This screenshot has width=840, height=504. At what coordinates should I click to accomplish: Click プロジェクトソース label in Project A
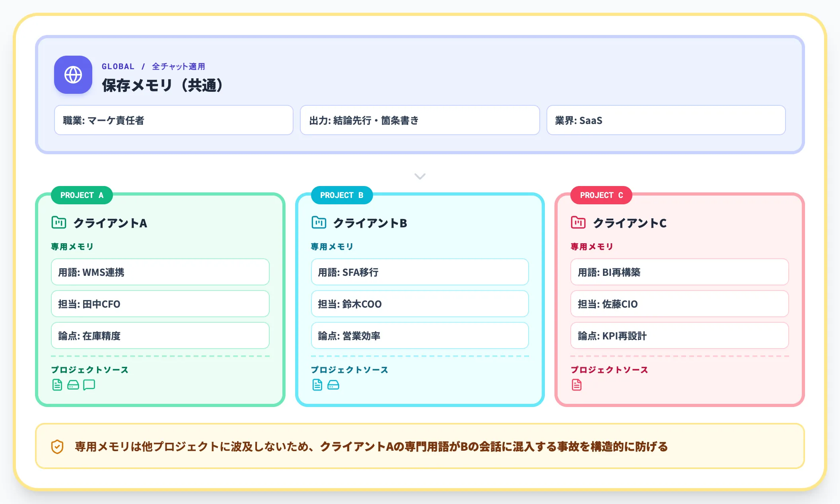pyautogui.click(x=89, y=370)
